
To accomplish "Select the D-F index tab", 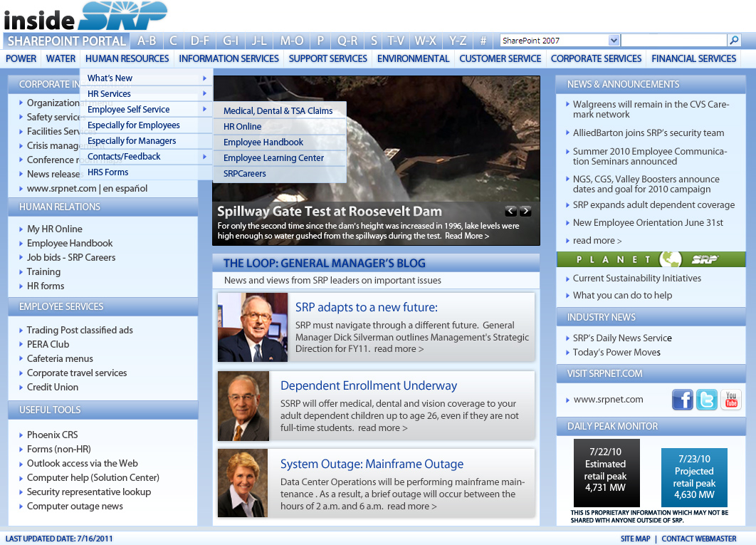I will pyautogui.click(x=199, y=41).
